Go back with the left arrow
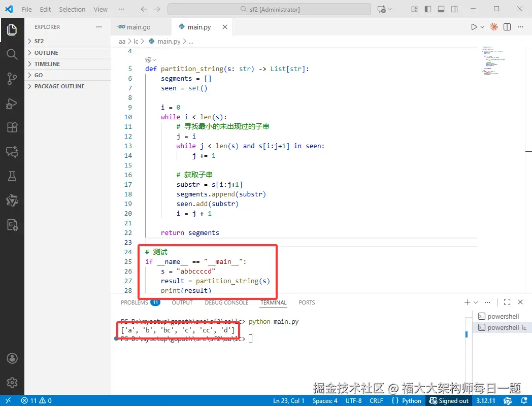Image resolution: width=532 pixels, height=406 pixels. 144,9
